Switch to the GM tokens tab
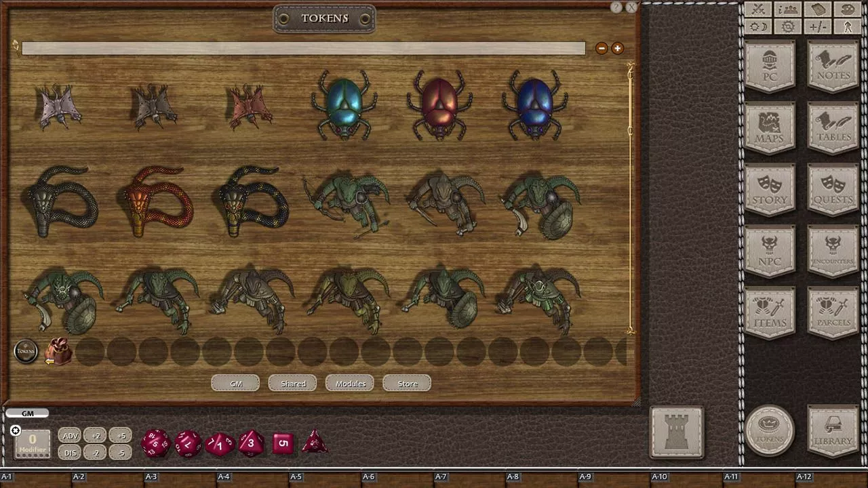The width and height of the screenshot is (868, 488). (x=235, y=384)
